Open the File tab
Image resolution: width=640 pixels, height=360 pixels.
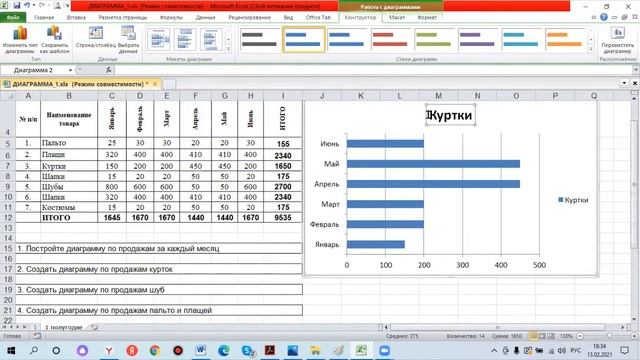(13, 18)
